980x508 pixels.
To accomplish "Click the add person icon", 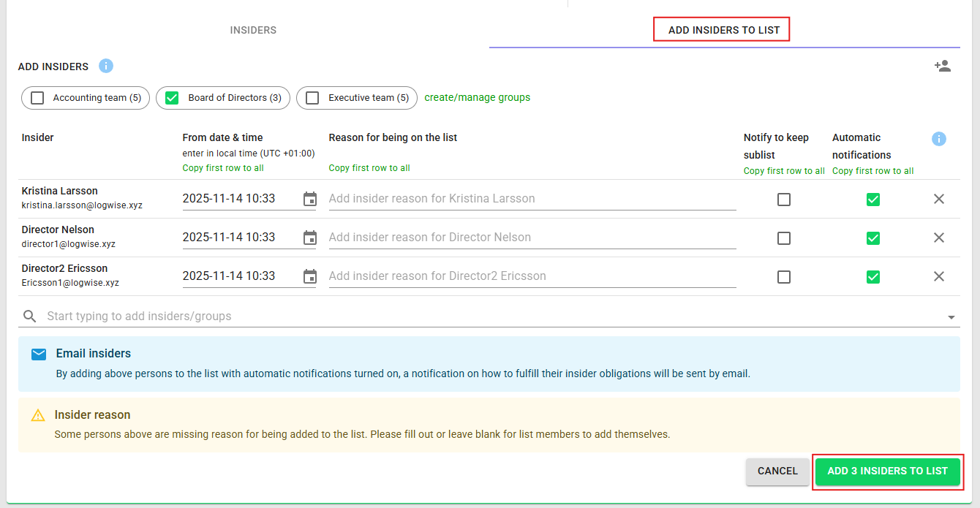I will tap(942, 66).
